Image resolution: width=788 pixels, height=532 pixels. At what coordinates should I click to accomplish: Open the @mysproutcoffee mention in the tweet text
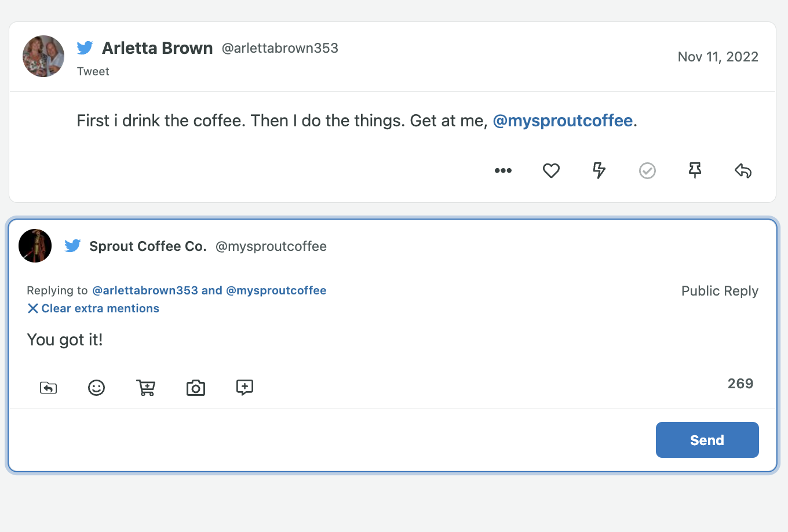pyautogui.click(x=562, y=121)
